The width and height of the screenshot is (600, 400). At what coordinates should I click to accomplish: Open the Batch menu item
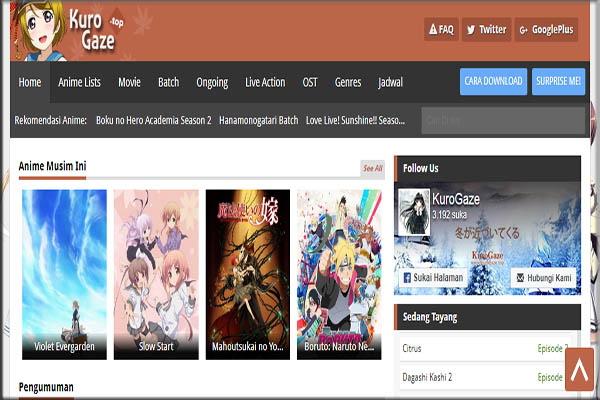[168, 82]
